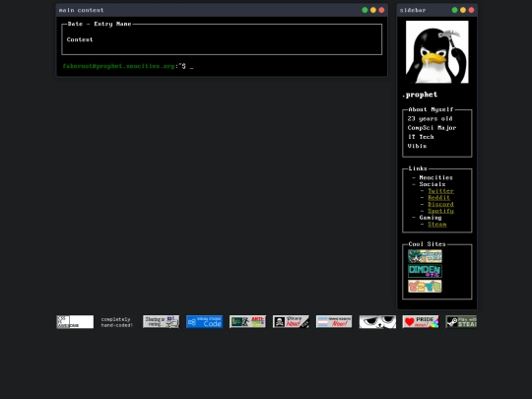Click green dot in main content titlebar
This screenshot has width=532, height=399.
point(365,10)
